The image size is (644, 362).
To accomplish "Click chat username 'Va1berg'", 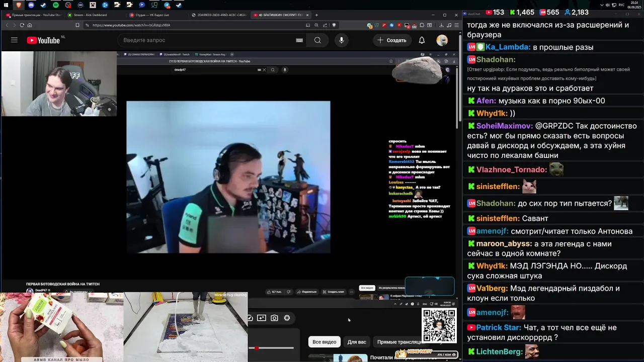I will (491, 289).
